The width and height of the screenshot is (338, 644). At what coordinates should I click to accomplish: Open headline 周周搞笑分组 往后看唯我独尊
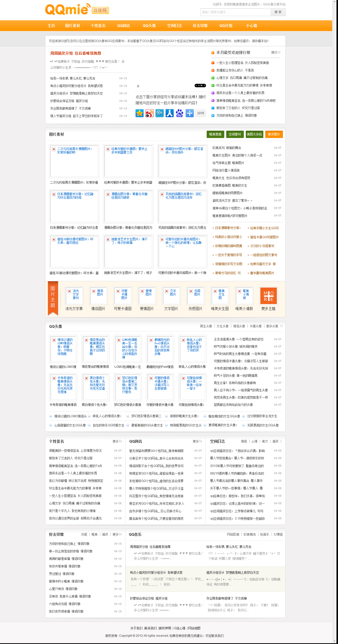(76, 53)
